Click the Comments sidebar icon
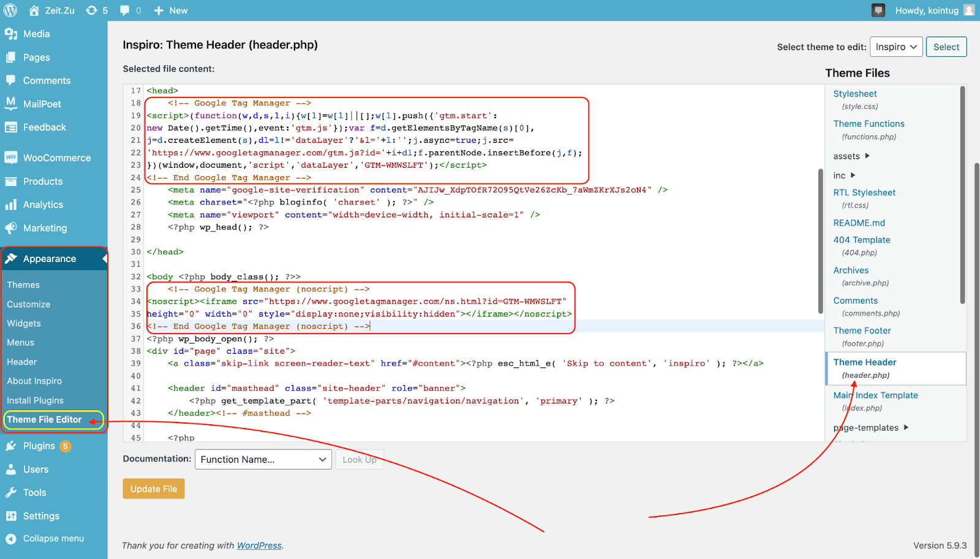This screenshot has height=559, width=980. pos(10,80)
